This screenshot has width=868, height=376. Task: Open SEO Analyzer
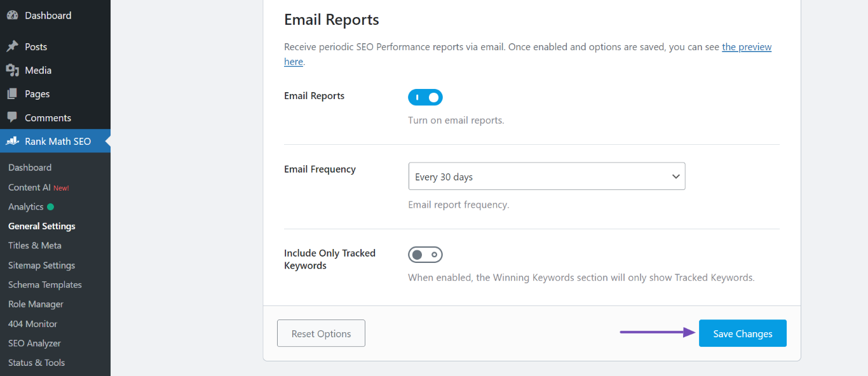click(x=34, y=343)
